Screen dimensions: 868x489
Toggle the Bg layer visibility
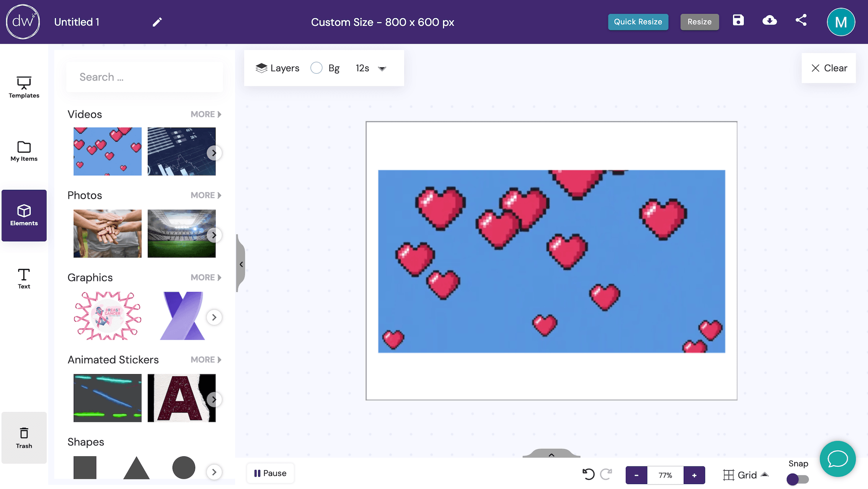317,68
